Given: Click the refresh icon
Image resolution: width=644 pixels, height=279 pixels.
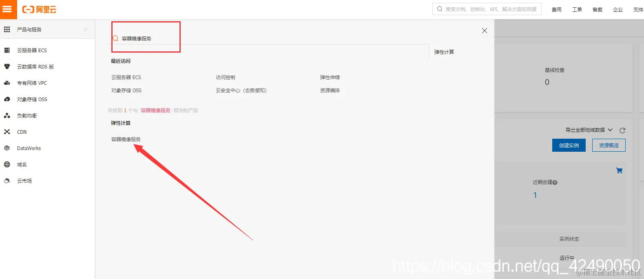Looking at the screenshot, I should click(x=622, y=131).
